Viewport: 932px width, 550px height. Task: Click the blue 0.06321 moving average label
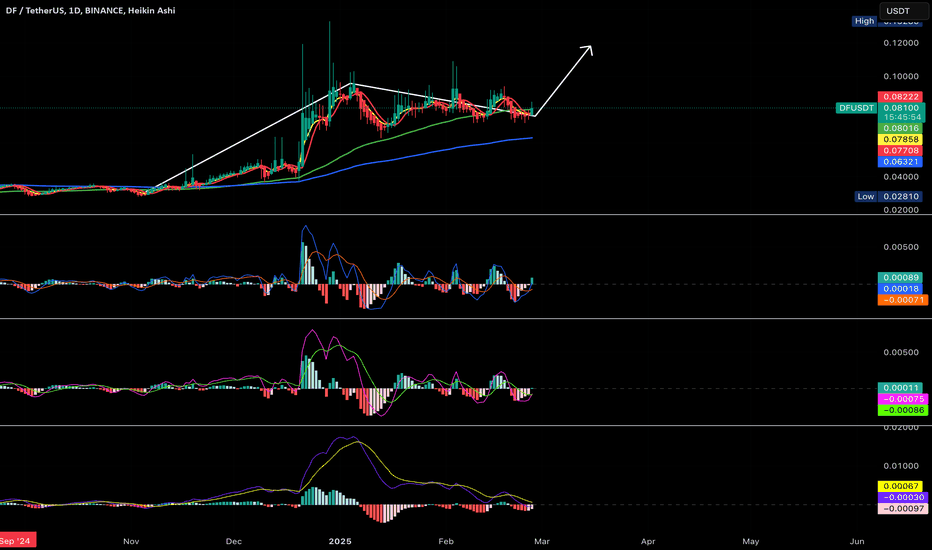point(900,162)
